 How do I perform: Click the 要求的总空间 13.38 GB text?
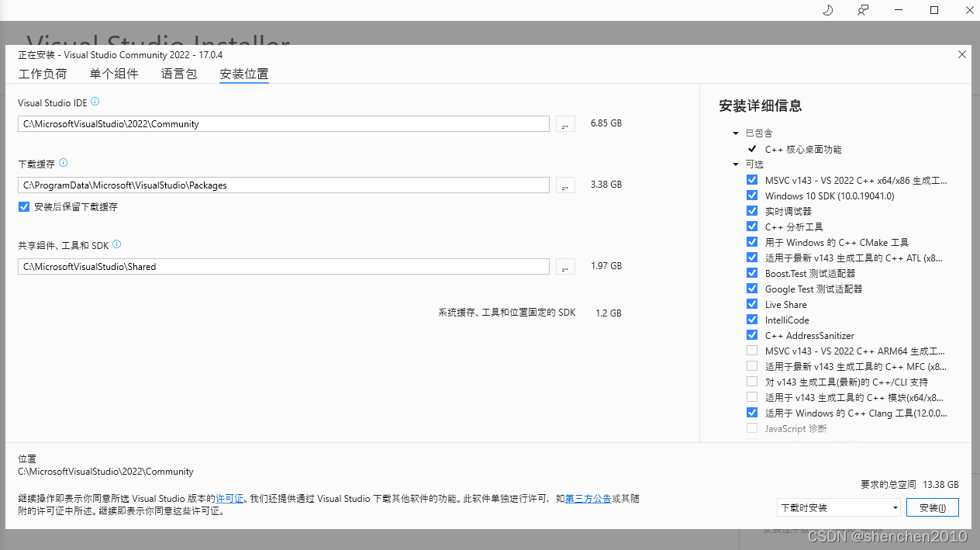pyautogui.click(x=909, y=484)
